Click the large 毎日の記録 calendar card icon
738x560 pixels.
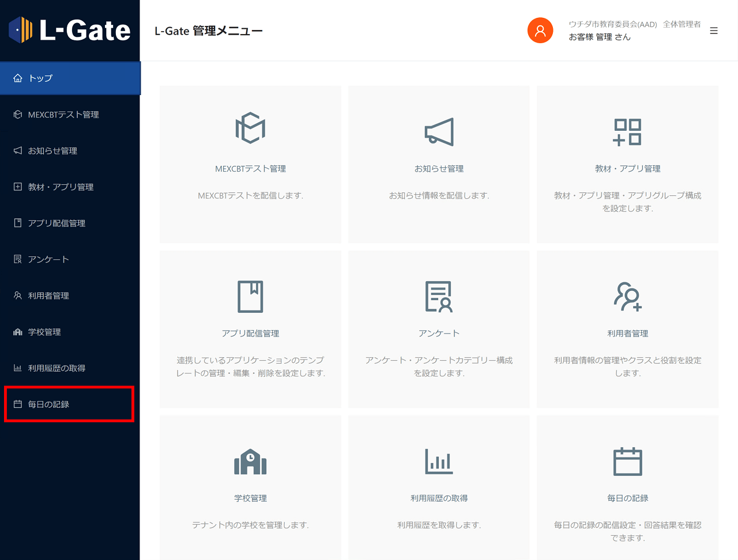point(627,461)
